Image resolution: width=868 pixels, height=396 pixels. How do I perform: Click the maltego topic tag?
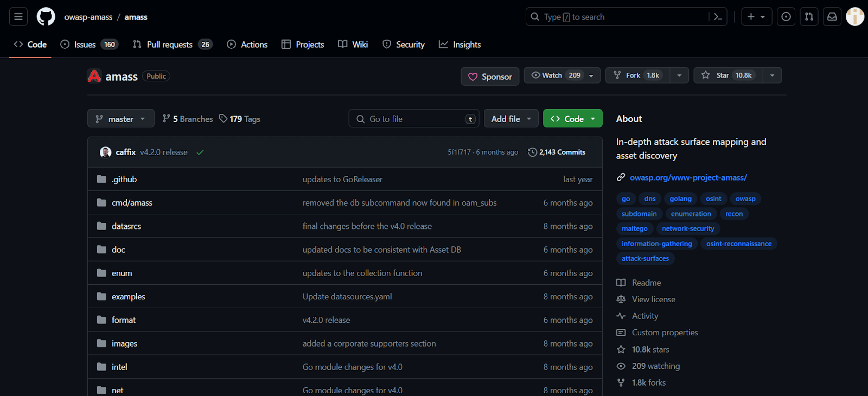pos(635,229)
